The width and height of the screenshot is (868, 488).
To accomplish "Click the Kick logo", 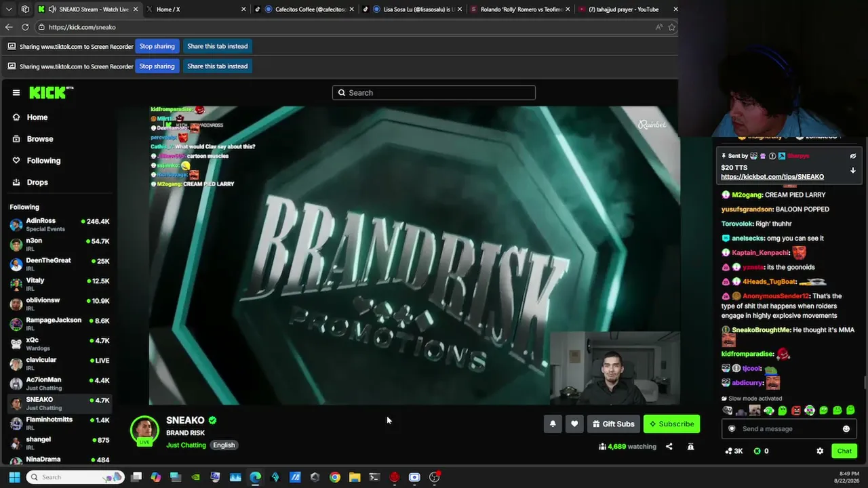I will tap(52, 93).
